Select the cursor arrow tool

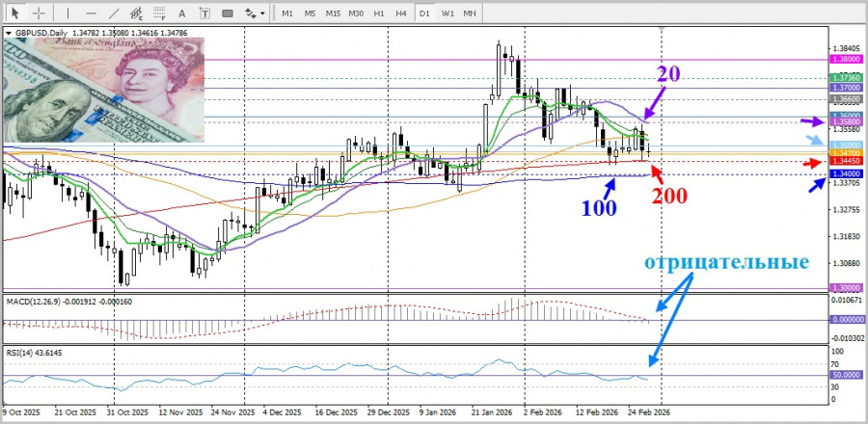(14, 13)
